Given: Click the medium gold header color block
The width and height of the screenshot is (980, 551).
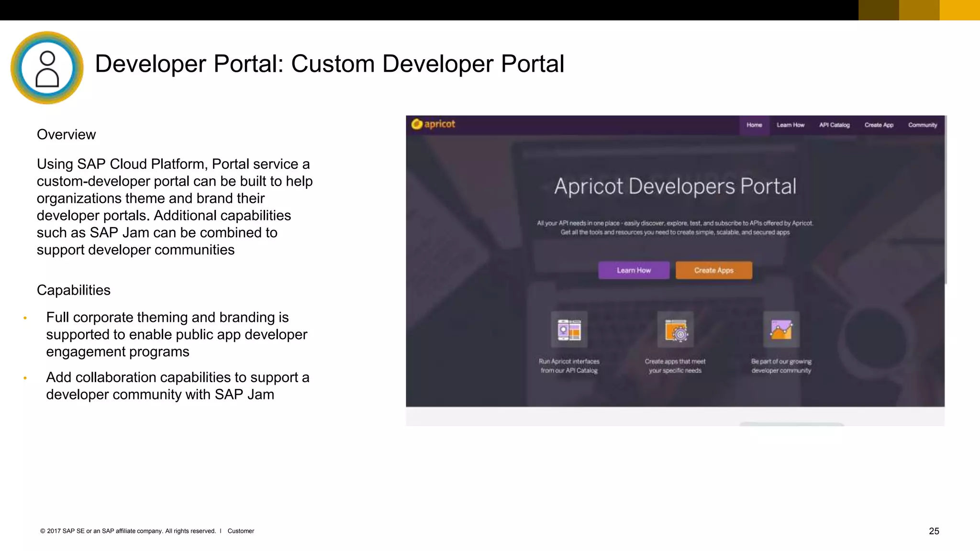Looking at the screenshot, I should click(x=919, y=10).
